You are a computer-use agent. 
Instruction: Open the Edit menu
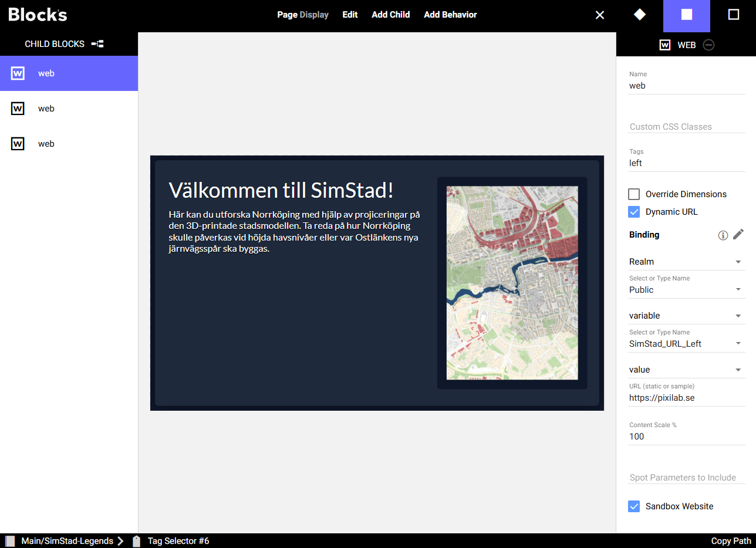[350, 15]
